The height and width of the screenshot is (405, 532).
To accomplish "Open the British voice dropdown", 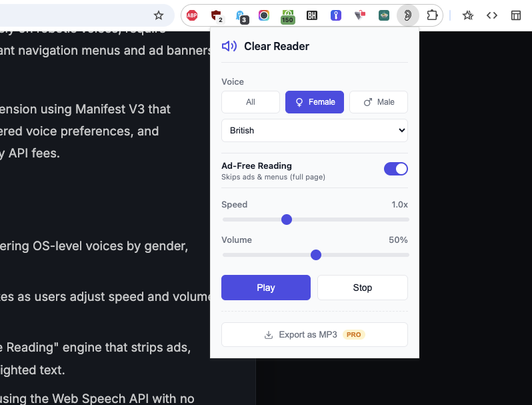I will pyautogui.click(x=315, y=131).
